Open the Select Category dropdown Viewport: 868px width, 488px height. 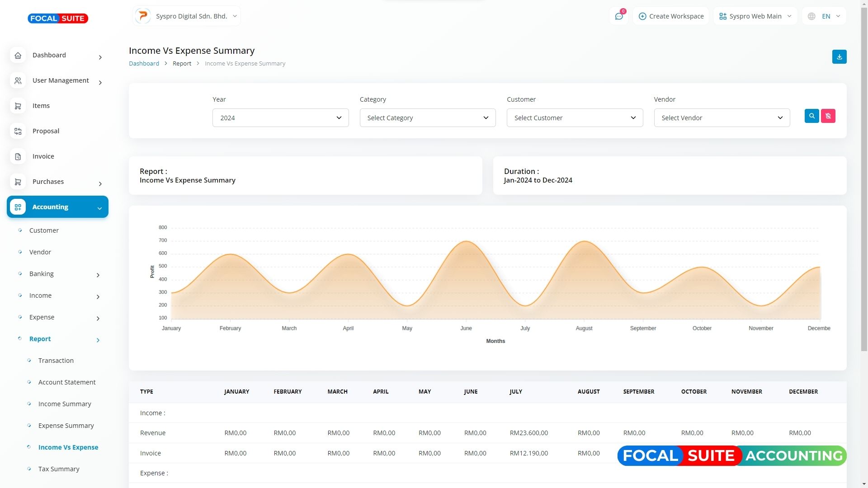(427, 118)
